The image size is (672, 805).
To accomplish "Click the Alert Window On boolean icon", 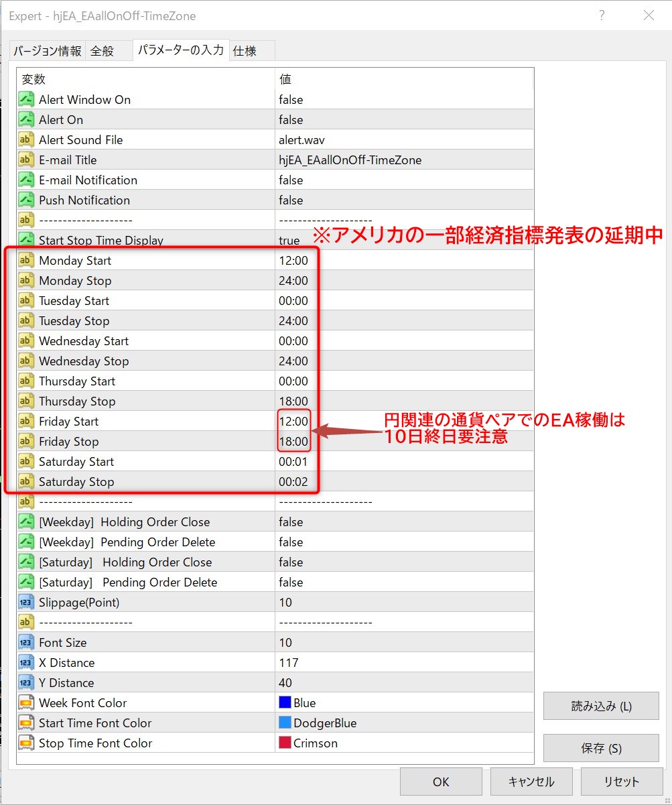I will click(x=26, y=100).
